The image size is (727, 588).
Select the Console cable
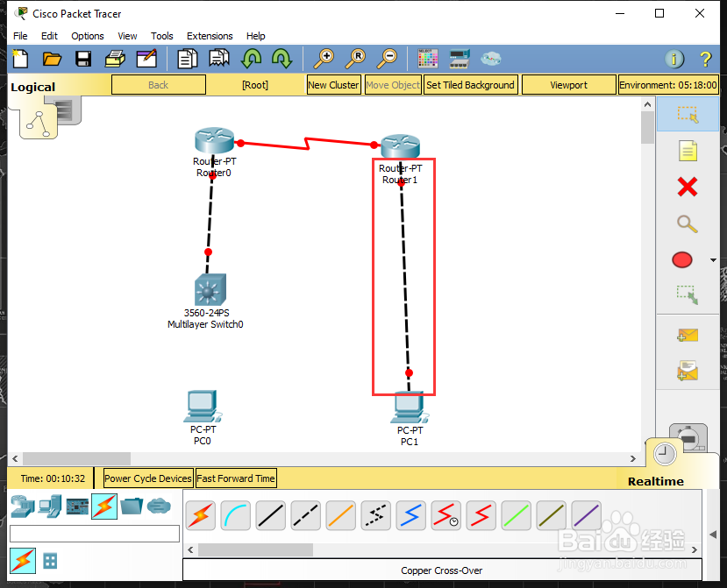tap(236, 516)
